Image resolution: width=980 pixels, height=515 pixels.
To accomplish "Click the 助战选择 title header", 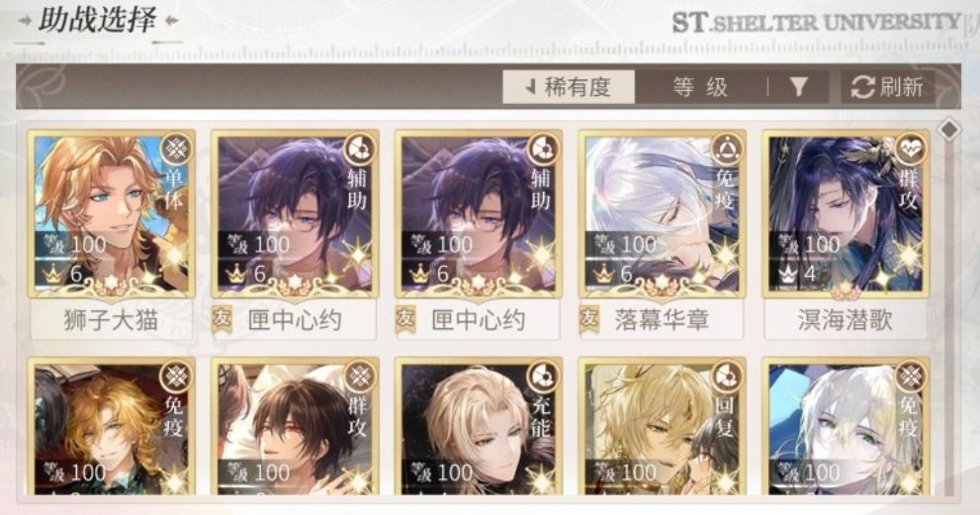I will [98, 20].
